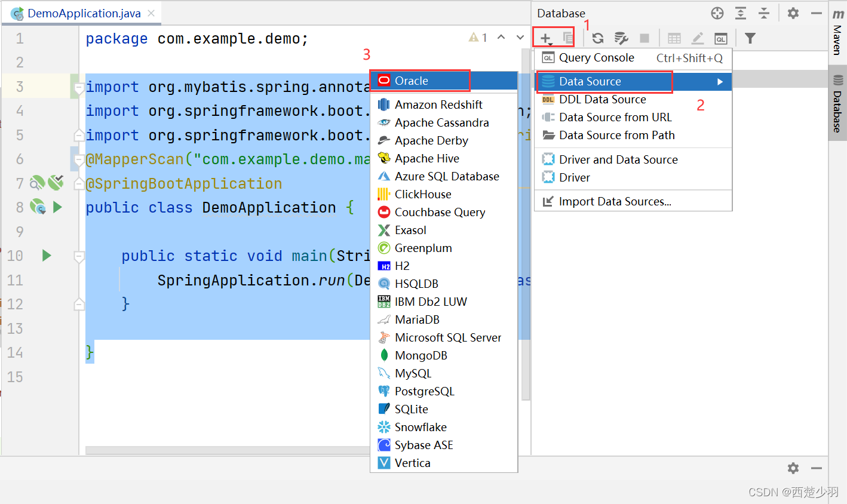Viewport: 847px width, 504px height.
Task: Select Apache Hive data source
Action: tap(444, 158)
